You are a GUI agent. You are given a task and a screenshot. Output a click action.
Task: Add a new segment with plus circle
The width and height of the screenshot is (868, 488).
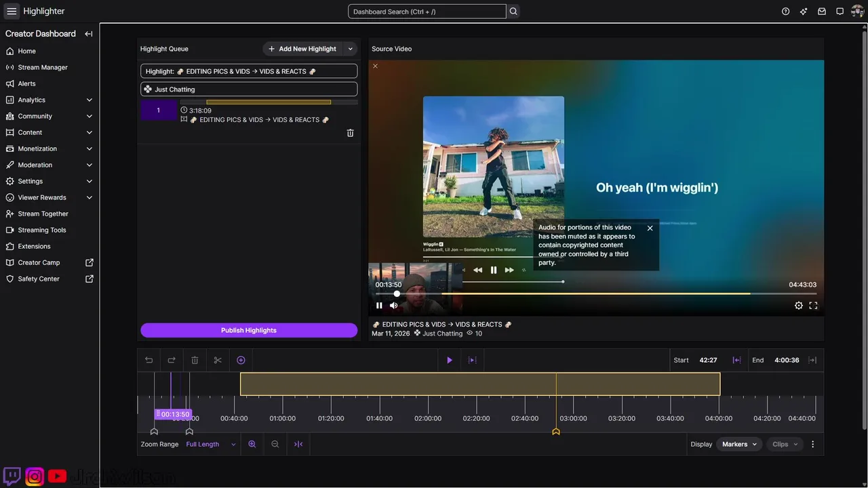pos(241,360)
